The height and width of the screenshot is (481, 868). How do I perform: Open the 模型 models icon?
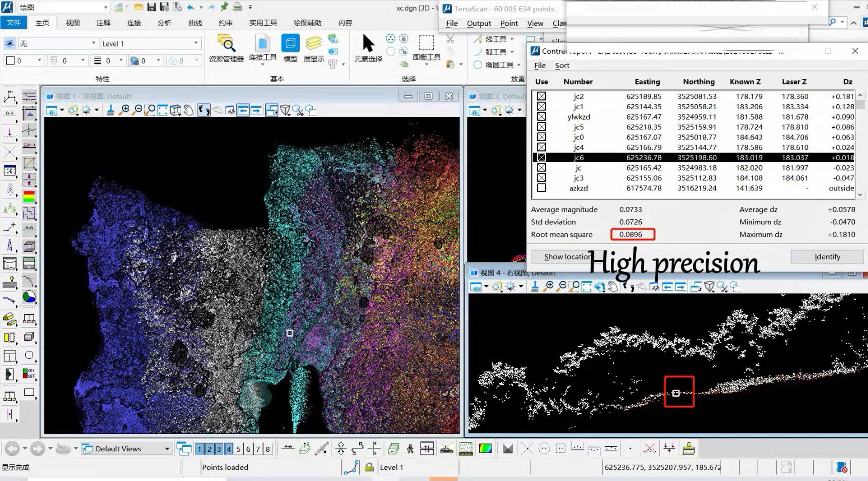point(290,48)
